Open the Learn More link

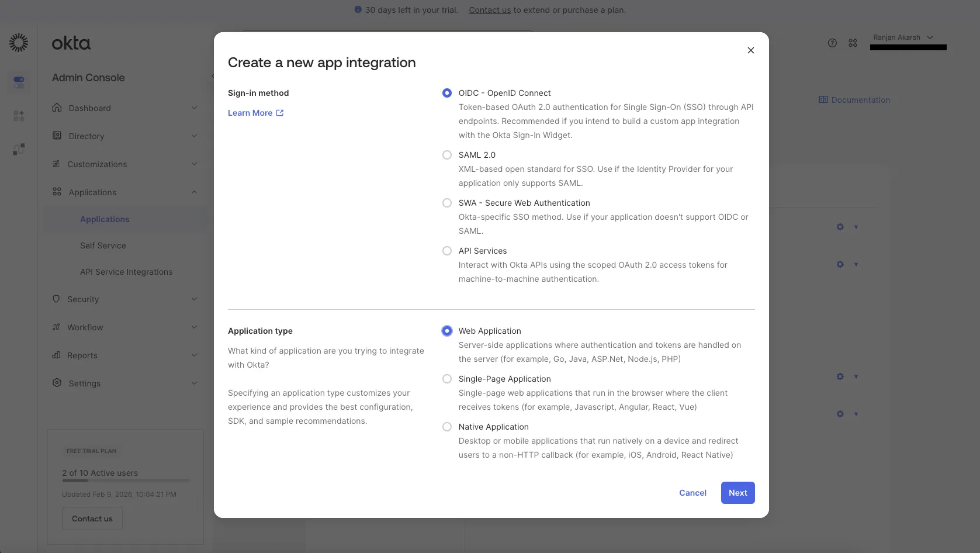click(x=255, y=113)
